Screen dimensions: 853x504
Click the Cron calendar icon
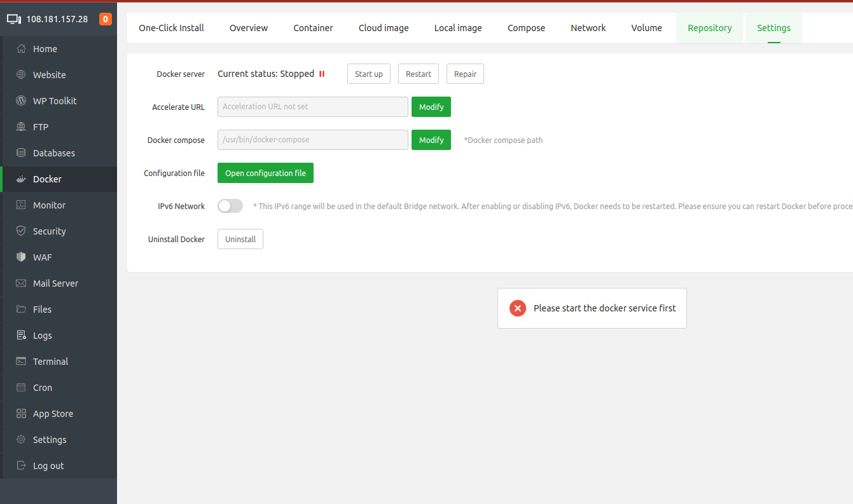[21, 388]
